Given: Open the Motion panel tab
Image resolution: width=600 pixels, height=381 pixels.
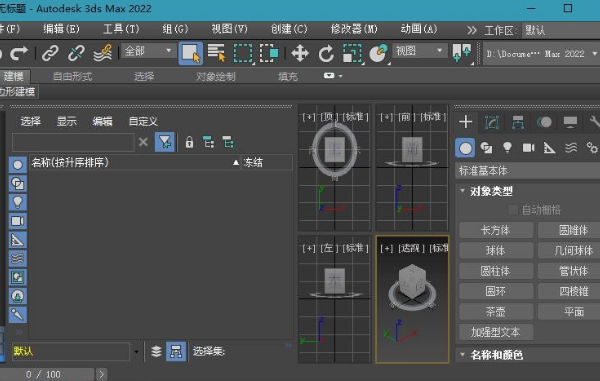Looking at the screenshot, I should (x=544, y=122).
